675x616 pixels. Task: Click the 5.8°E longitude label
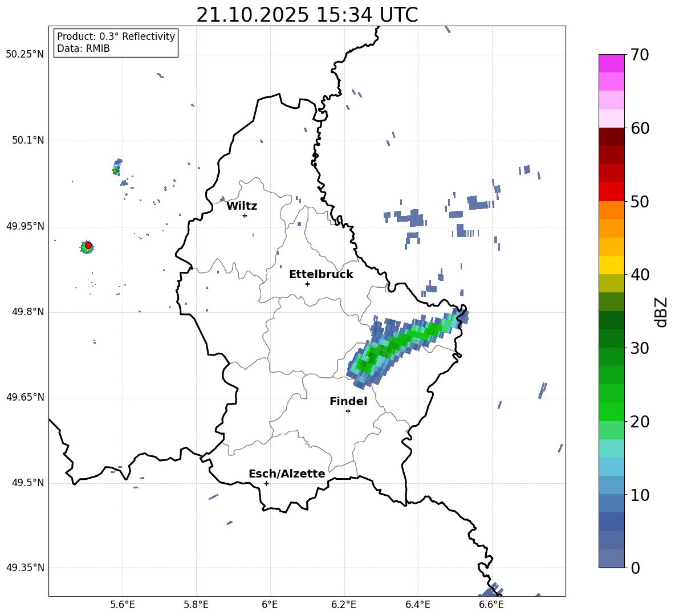click(x=196, y=605)
